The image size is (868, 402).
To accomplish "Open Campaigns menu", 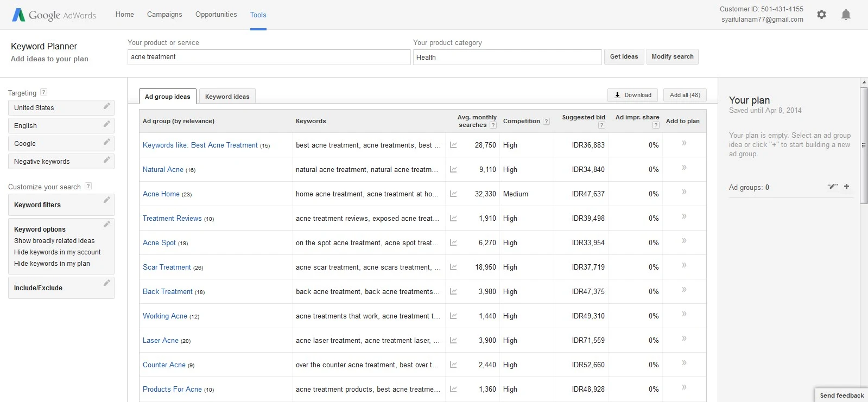I will point(164,15).
